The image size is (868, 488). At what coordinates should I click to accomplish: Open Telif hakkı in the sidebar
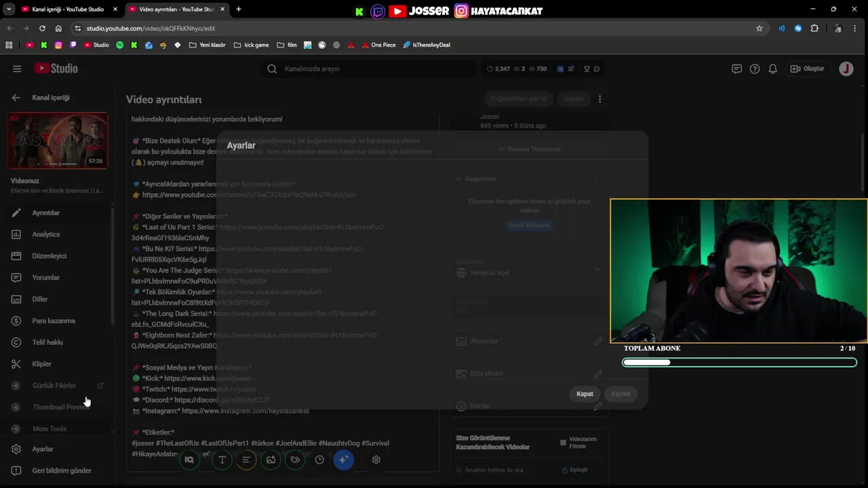pos(56,342)
